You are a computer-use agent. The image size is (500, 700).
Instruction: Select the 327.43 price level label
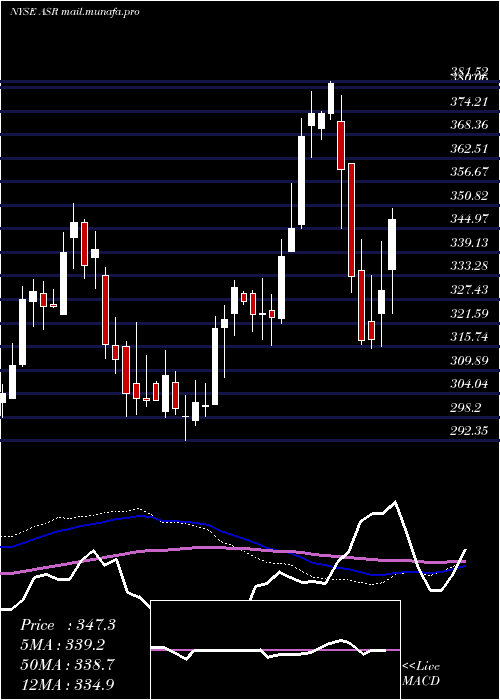point(468,290)
